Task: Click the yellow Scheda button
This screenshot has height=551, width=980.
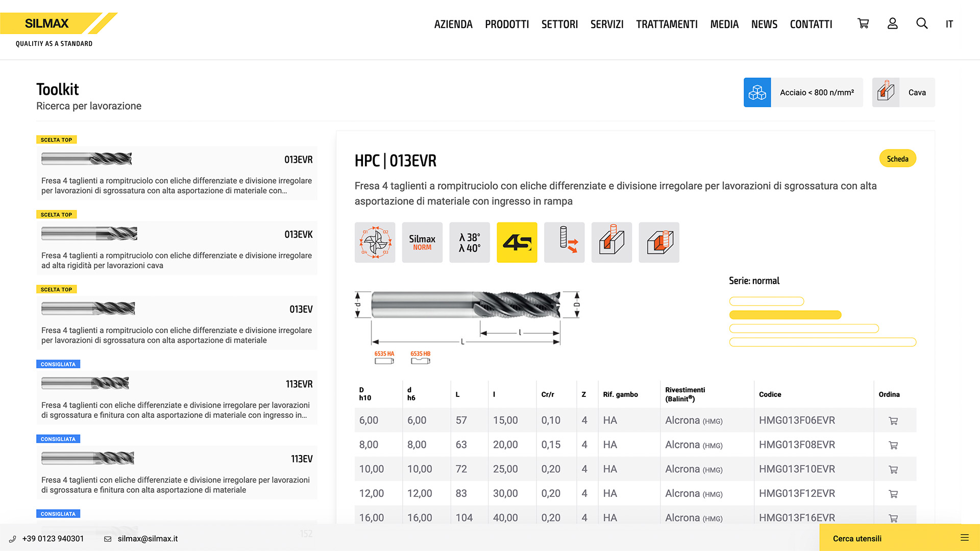Action: click(x=897, y=159)
